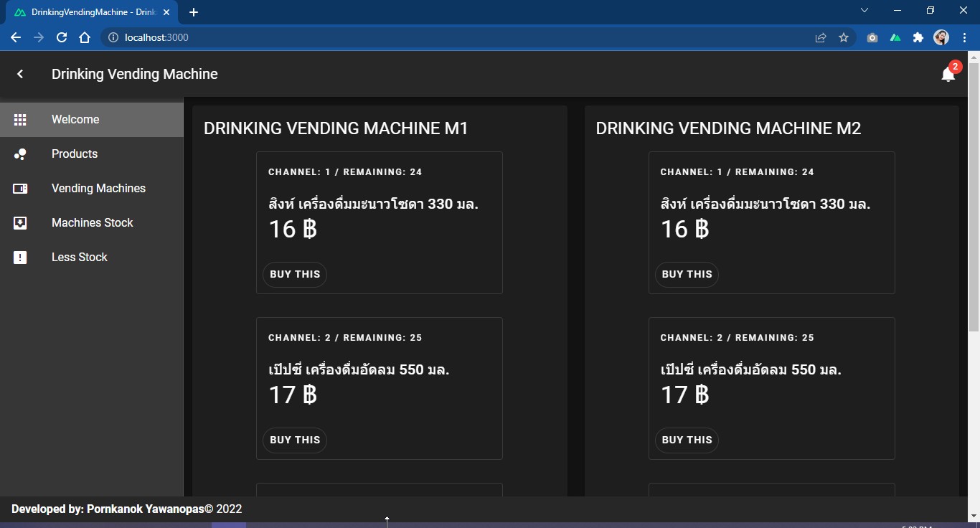The height and width of the screenshot is (528, 980).
Task: Click the share icon in the address bar
Action: tap(820, 37)
